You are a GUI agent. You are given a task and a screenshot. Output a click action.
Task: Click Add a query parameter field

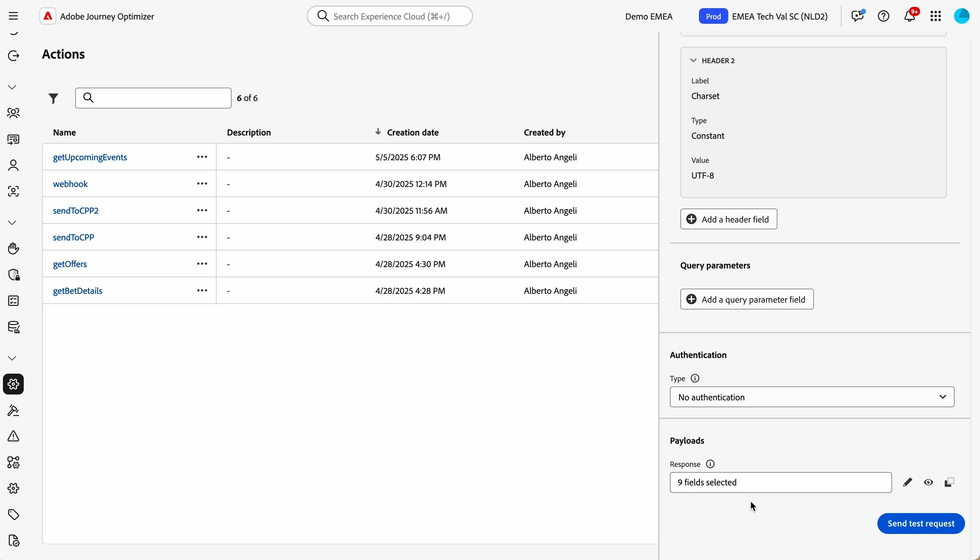click(x=747, y=299)
